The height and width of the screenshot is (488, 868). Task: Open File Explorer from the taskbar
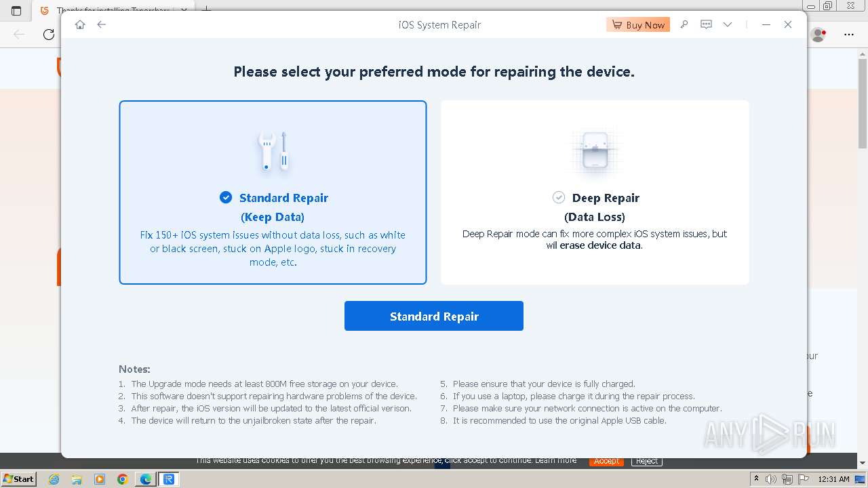click(77, 479)
